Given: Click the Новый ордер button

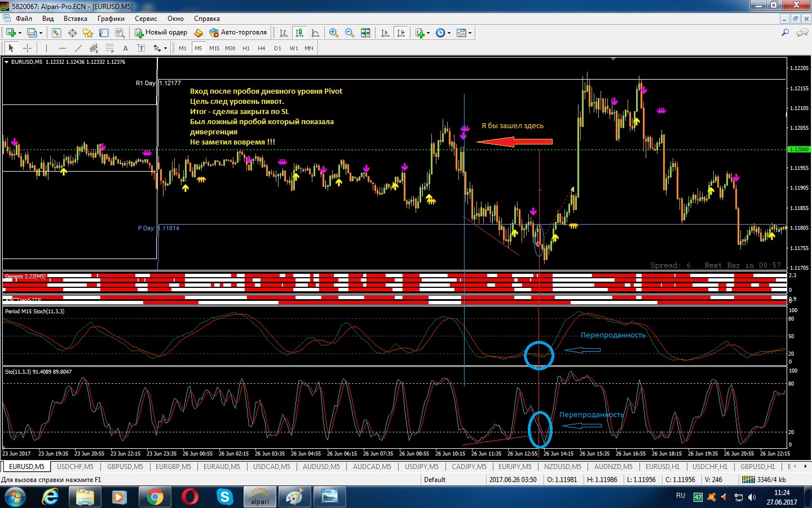Looking at the screenshot, I should 161,33.
